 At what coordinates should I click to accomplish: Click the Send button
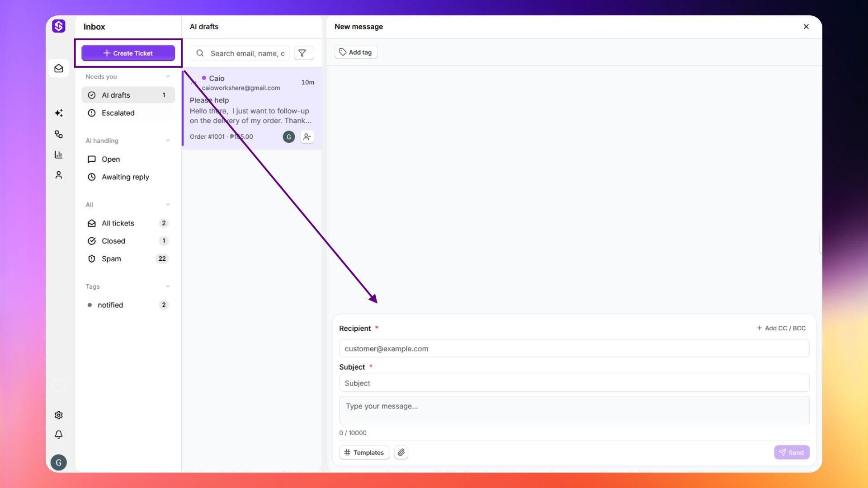pos(792,452)
